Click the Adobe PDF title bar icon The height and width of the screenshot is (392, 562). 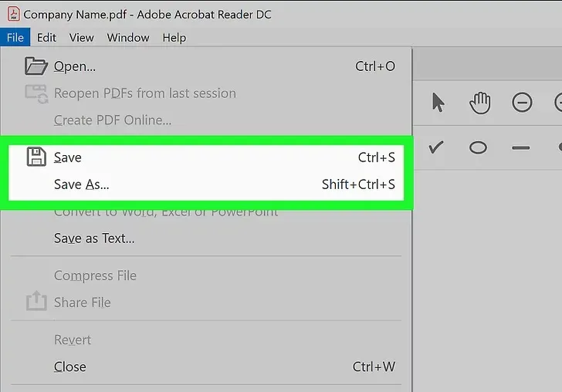click(14, 14)
